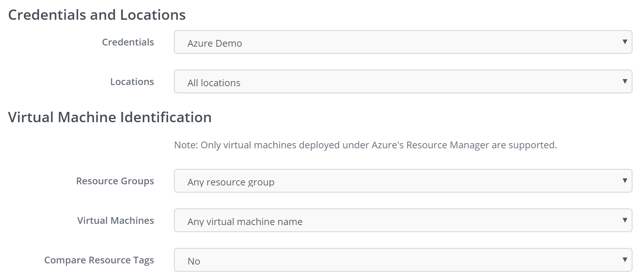Click the Azure Demo selected value text
The height and width of the screenshot is (280, 644).
pos(215,44)
